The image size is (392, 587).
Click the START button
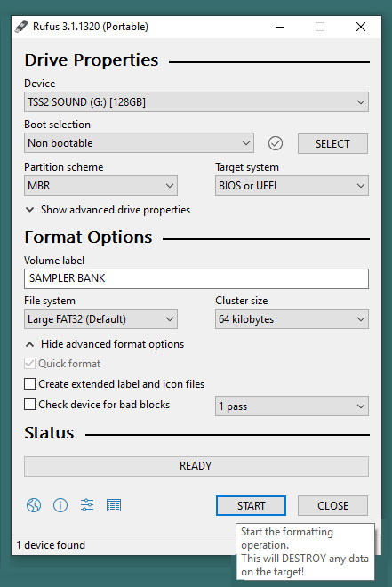251,506
